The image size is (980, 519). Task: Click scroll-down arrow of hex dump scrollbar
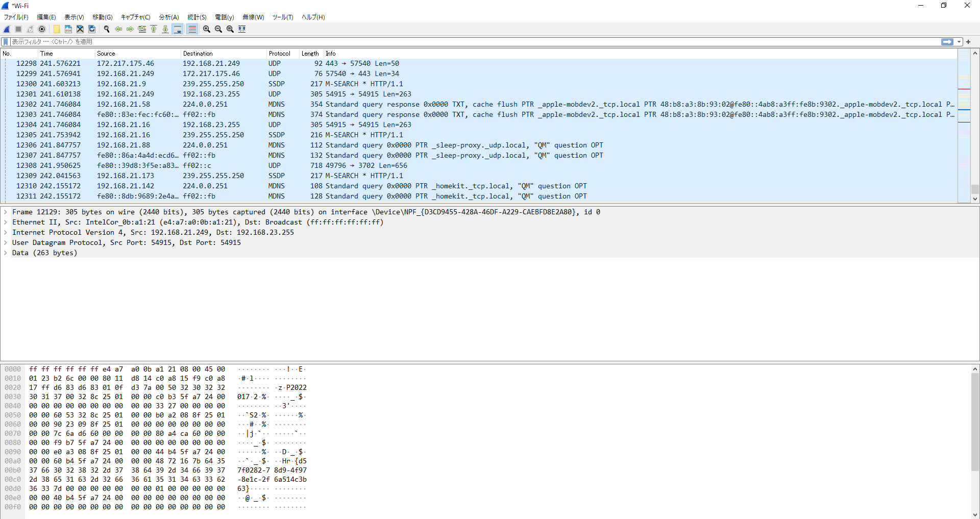coord(975,514)
